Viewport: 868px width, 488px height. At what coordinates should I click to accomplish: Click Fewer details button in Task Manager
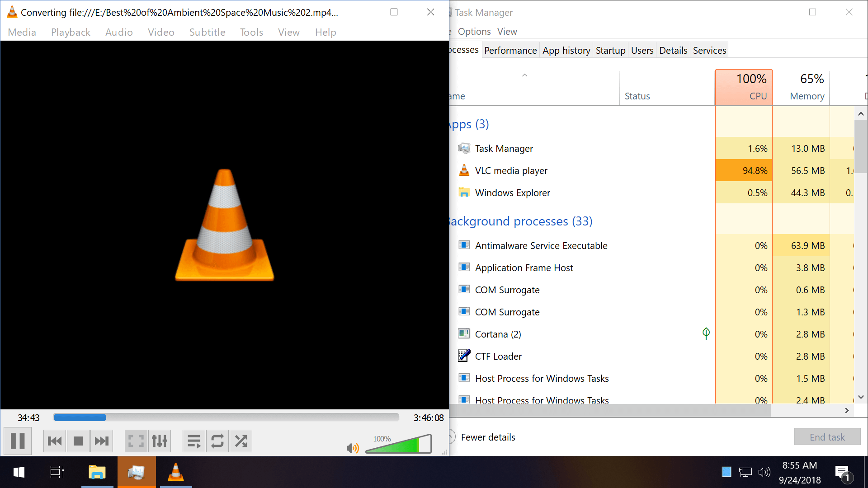(488, 437)
